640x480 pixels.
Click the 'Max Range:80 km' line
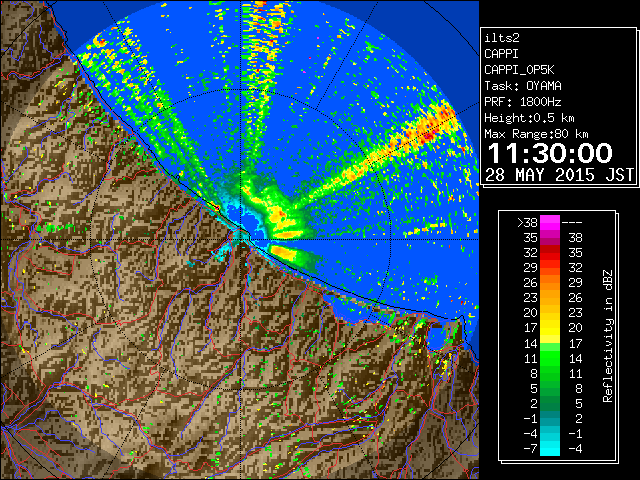536,134
